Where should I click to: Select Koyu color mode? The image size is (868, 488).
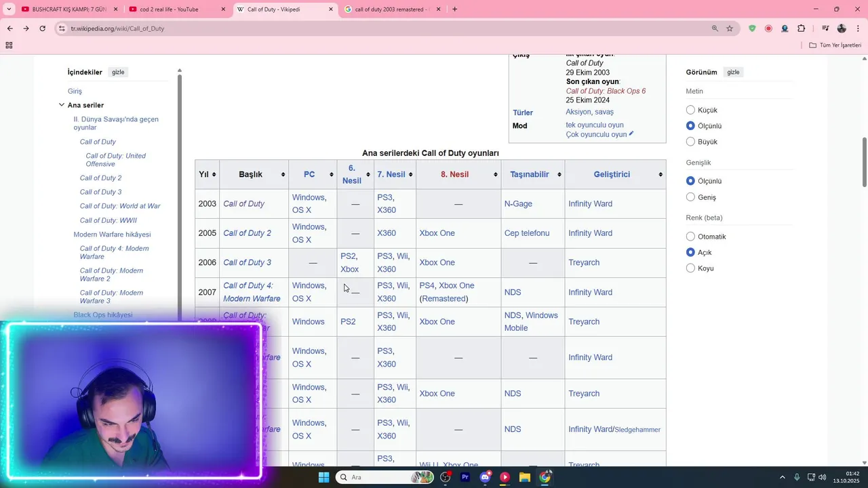tap(690, 268)
